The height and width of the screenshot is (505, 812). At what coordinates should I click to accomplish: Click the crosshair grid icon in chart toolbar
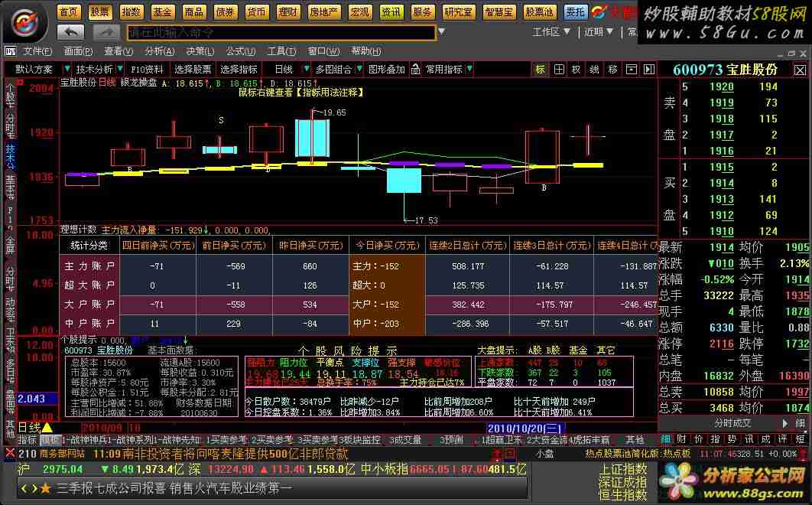[x=559, y=69]
